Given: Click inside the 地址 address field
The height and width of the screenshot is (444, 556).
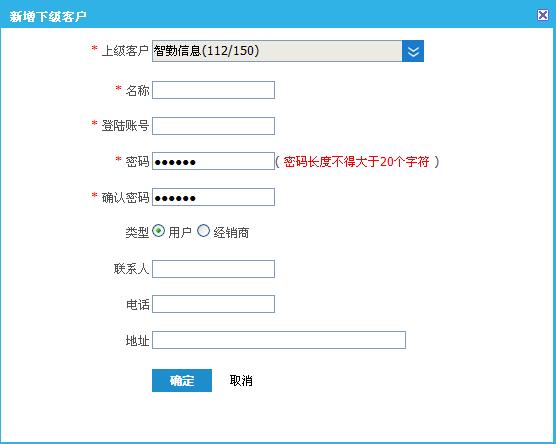Looking at the screenshot, I should click(x=279, y=340).
